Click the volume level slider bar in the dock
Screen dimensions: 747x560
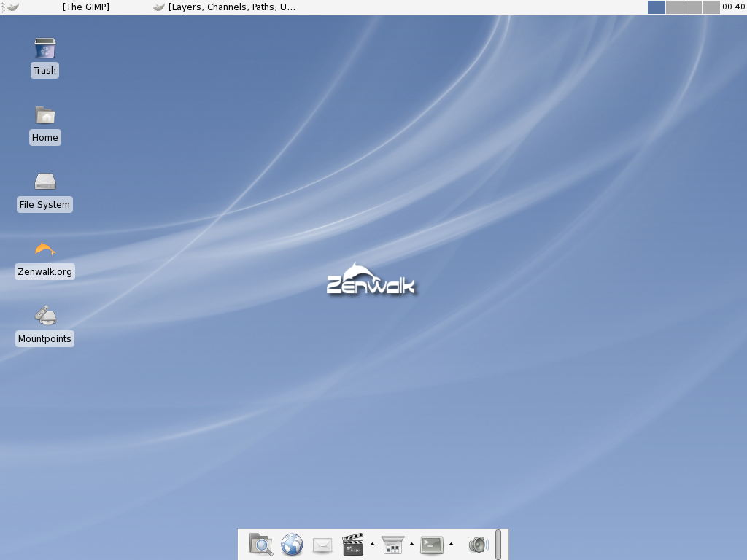tap(498, 544)
